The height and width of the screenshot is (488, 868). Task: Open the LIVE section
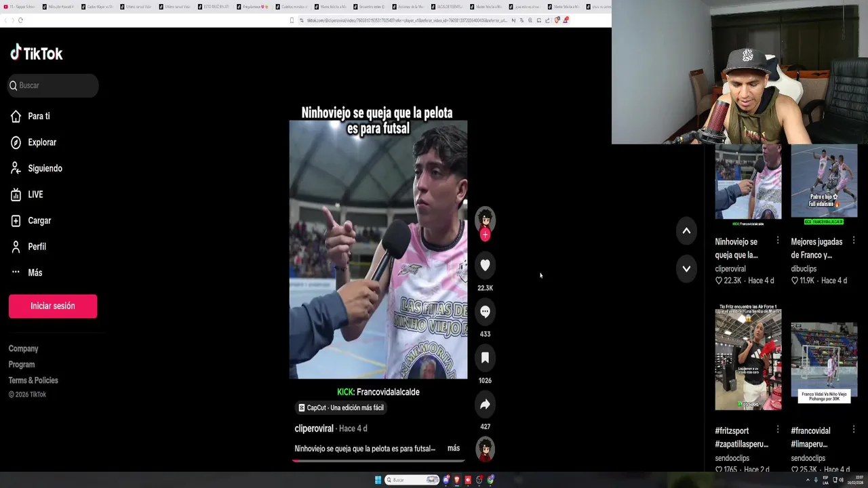27,195
